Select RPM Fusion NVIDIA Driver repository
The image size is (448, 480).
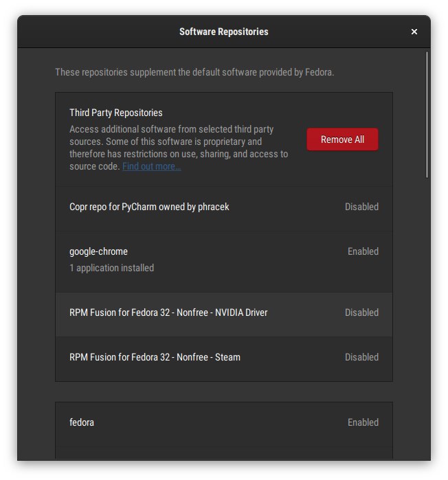(224, 315)
